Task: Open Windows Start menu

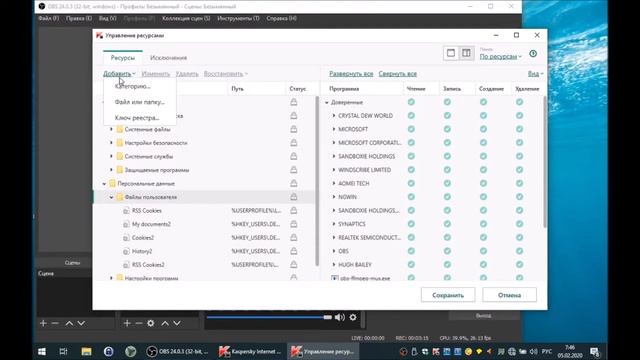Action: point(42,351)
